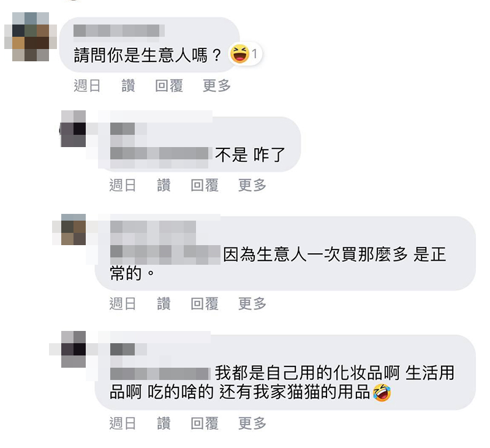Open 更多 under the cosmetics and cat reply
The height and width of the screenshot is (448, 490).
[252, 423]
